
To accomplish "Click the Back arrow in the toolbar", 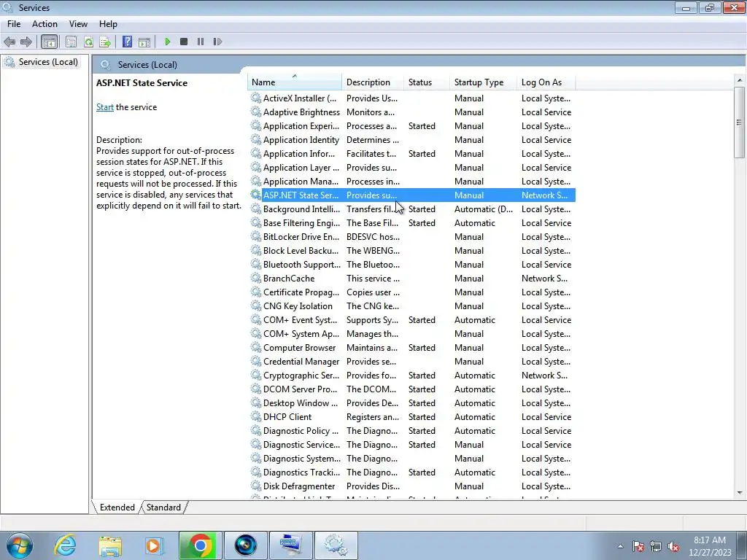I will [x=9, y=42].
